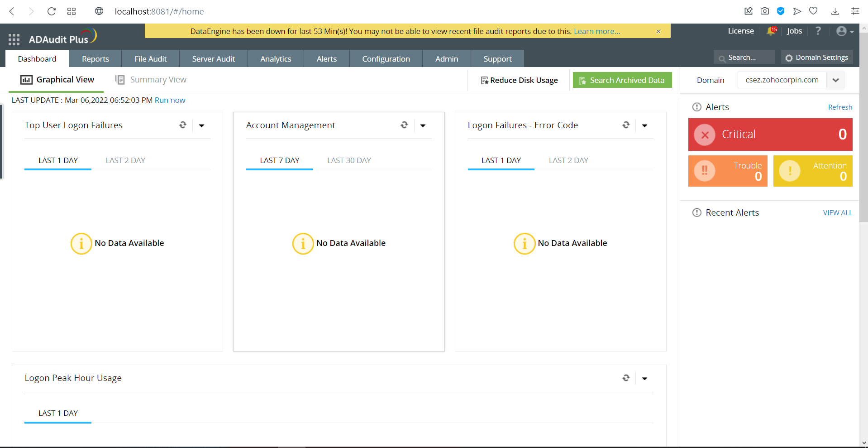Dismiss the DataEngine down warning banner
This screenshot has width=868, height=448.
pyautogui.click(x=658, y=31)
